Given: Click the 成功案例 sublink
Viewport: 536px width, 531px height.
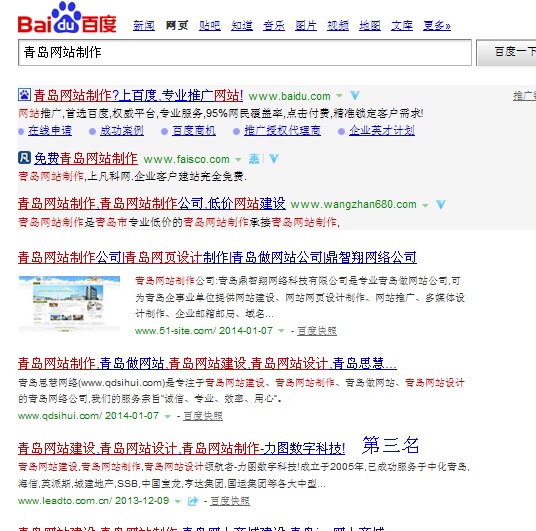Looking at the screenshot, I should coord(122,130).
